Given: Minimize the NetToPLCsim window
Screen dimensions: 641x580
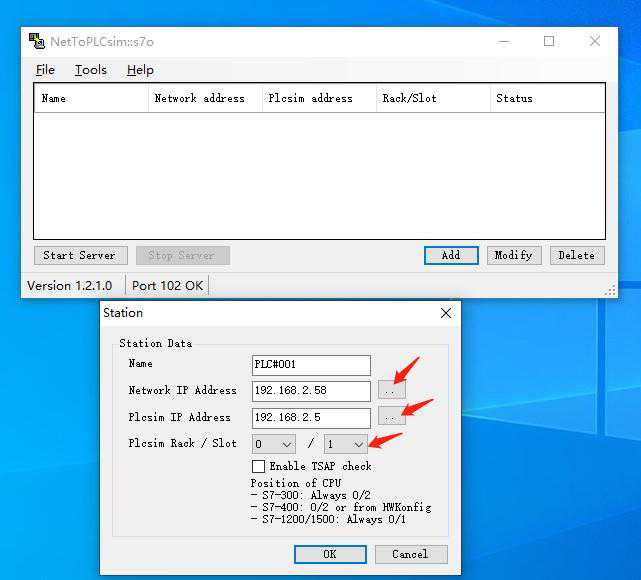Looking at the screenshot, I should 503,42.
